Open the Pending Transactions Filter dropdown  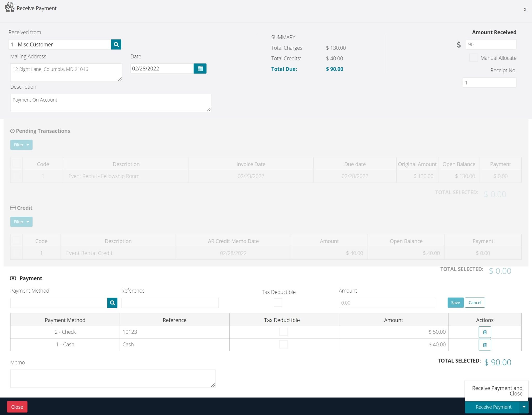coord(21,144)
